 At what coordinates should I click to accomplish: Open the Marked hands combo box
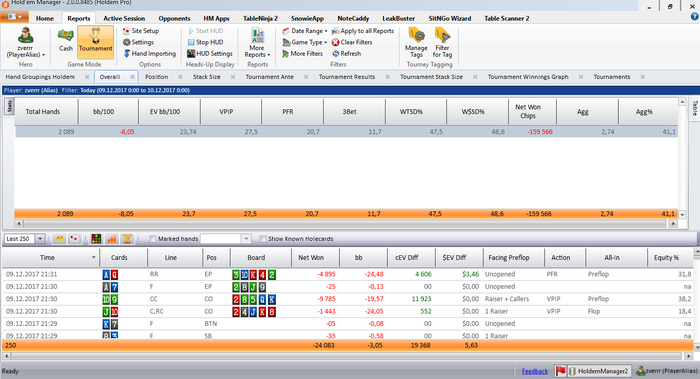(x=225, y=239)
